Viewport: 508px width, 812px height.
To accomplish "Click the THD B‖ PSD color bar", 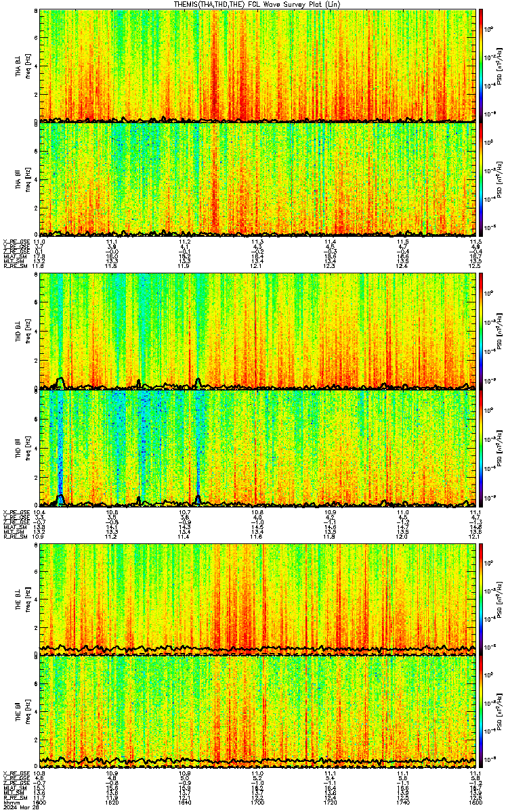I will click(x=481, y=447).
